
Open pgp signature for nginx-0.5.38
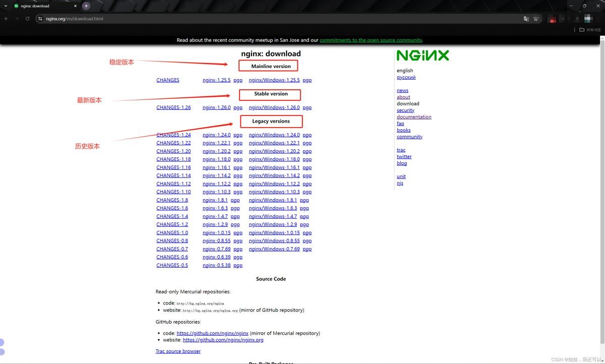(x=238, y=265)
